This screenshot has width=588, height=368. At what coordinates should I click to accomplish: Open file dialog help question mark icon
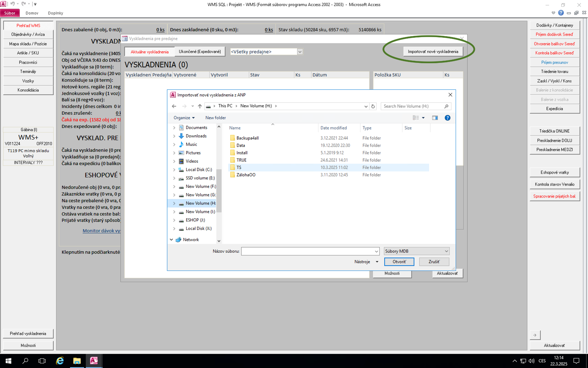(447, 118)
